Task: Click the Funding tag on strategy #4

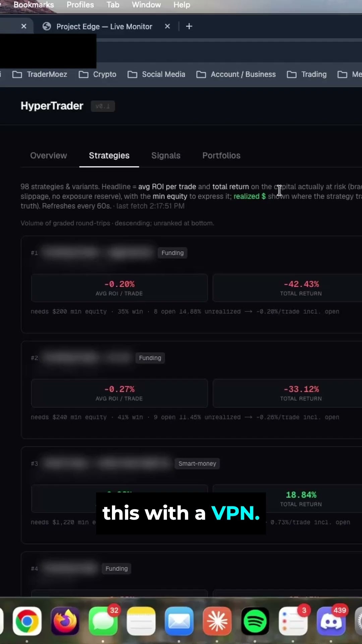Action: click(x=116, y=569)
